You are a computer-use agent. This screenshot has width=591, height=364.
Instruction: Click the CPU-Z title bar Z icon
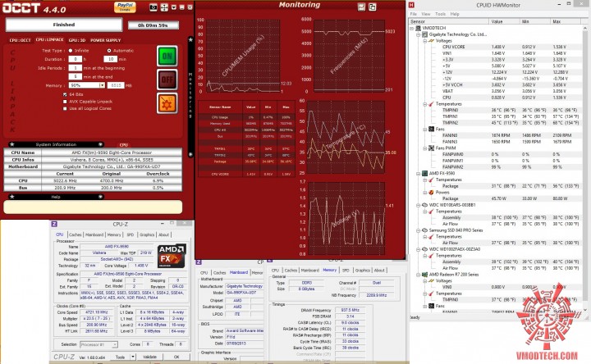point(54,224)
